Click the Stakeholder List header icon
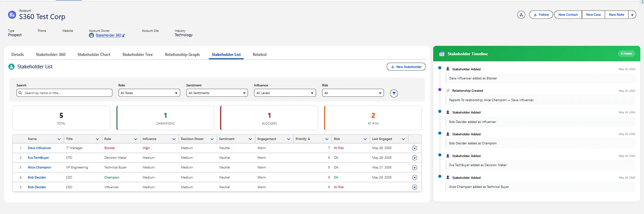 (11, 67)
